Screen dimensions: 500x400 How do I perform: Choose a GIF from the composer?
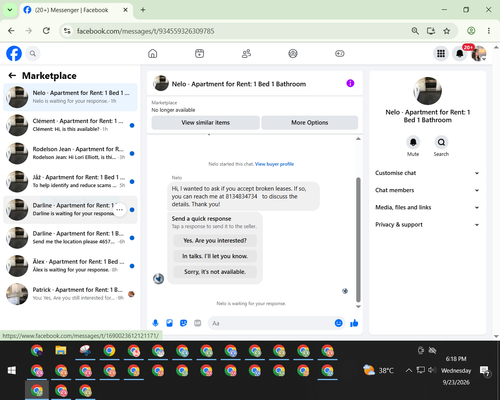point(198,323)
